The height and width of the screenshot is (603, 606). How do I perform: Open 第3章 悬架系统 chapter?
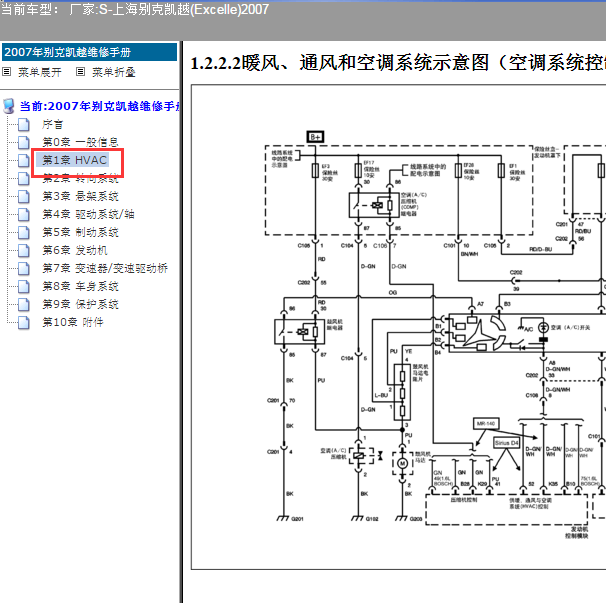tap(80, 196)
